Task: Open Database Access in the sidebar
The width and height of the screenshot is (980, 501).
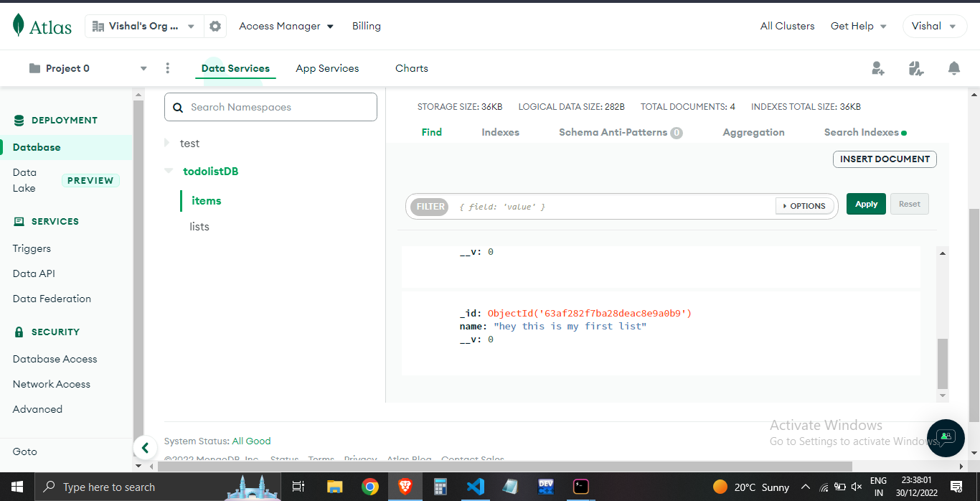Action: pyautogui.click(x=55, y=359)
